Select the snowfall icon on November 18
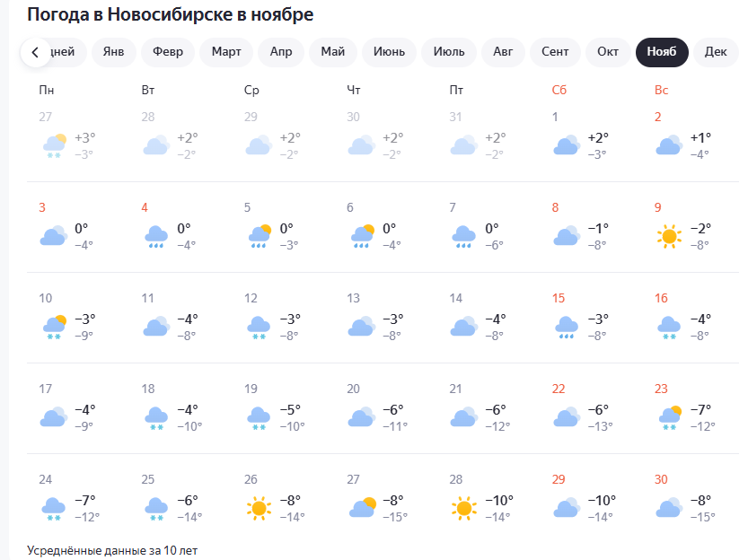The image size is (748, 560). (156, 416)
